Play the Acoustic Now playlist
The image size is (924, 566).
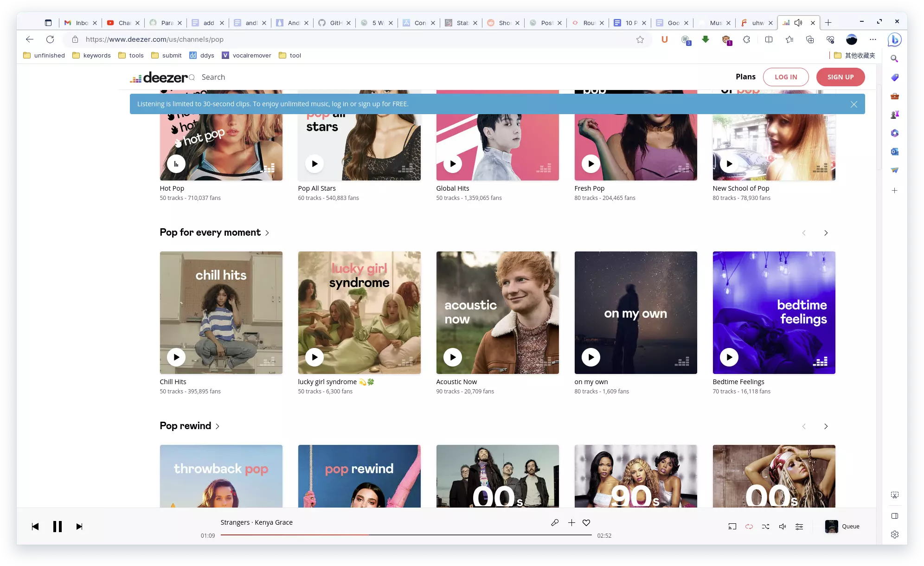tap(452, 357)
